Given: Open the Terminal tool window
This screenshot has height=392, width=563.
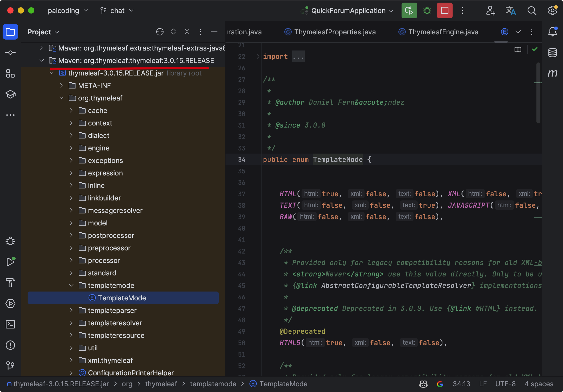Looking at the screenshot, I should point(10,324).
